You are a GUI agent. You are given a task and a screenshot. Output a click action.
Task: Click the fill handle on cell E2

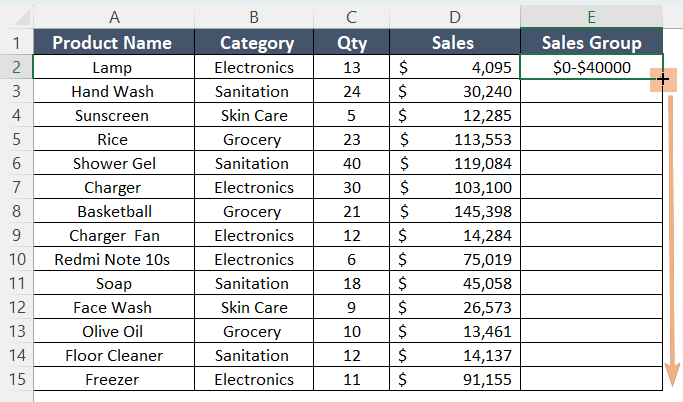[x=662, y=78]
